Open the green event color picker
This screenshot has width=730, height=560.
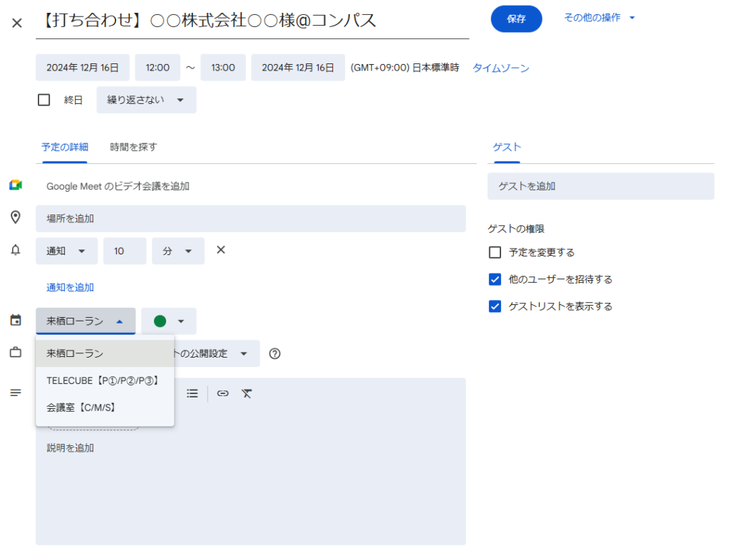coord(169,321)
